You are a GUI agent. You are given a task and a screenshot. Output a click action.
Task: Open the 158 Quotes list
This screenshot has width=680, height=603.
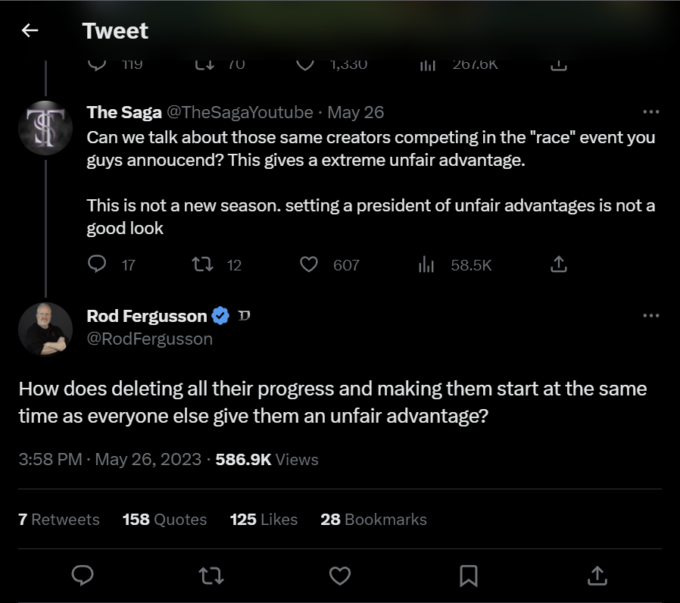tap(164, 519)
